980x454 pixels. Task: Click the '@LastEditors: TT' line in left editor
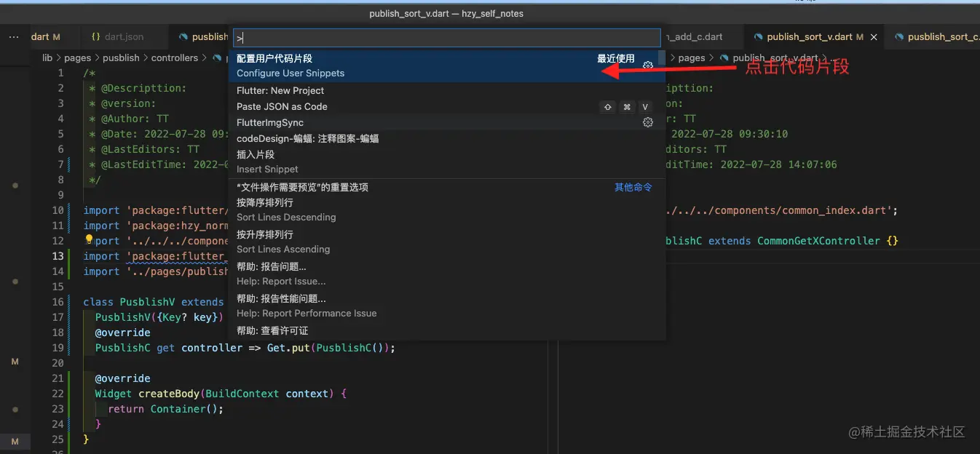(144, 149)
